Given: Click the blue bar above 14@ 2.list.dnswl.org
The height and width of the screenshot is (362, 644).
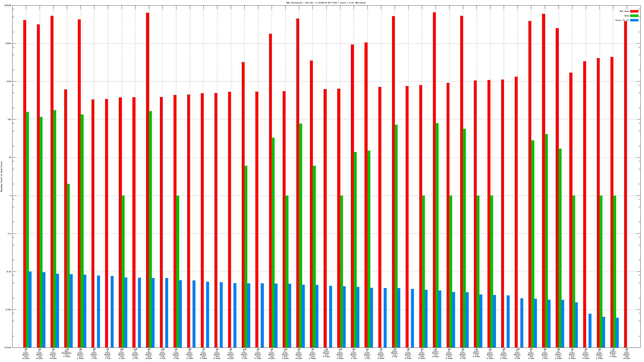Looking at the screenshot, I should coord(126,312).
